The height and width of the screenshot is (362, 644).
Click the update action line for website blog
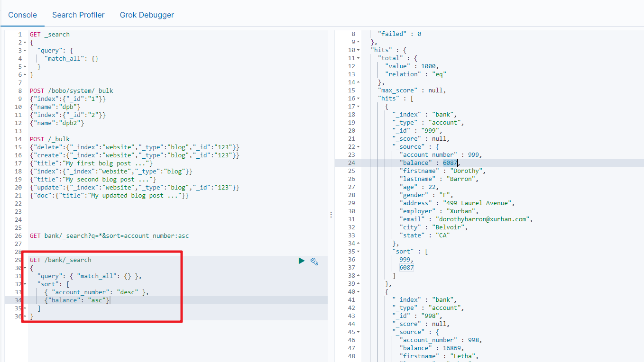coord(135,188)
